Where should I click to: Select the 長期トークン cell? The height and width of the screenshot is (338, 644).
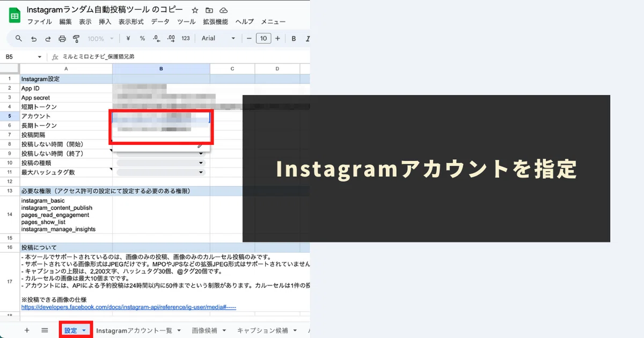[66, 126]
